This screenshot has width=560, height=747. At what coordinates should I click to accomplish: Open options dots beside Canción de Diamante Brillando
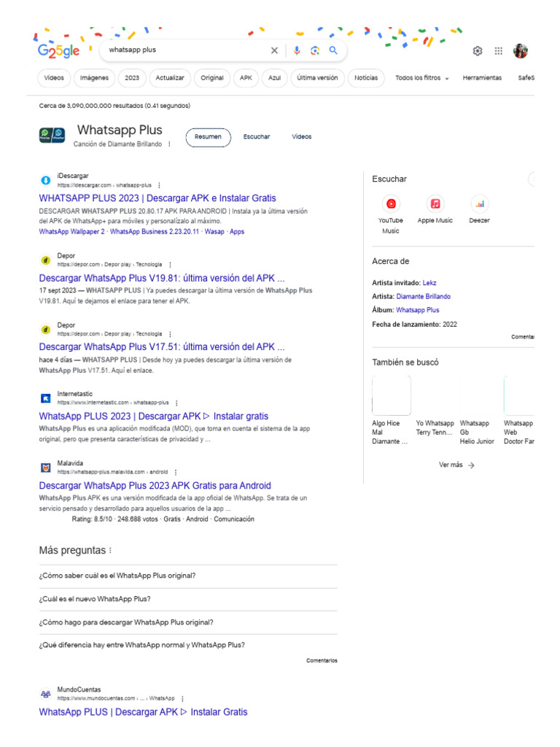[x=169, y=144]
